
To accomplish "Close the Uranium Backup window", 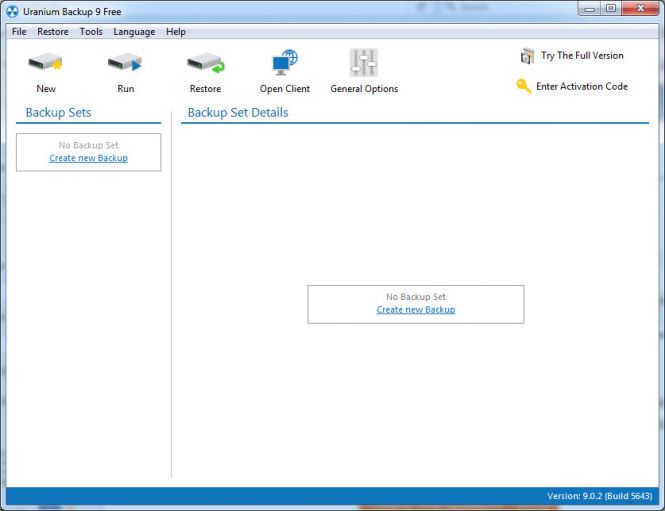I will tap(641, 8).
